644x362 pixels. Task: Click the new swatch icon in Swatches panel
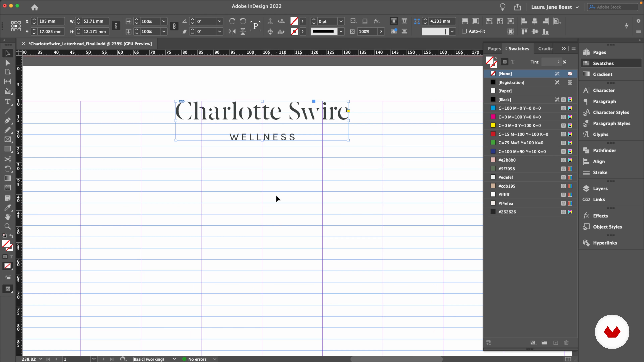click(x=555, y=343)
